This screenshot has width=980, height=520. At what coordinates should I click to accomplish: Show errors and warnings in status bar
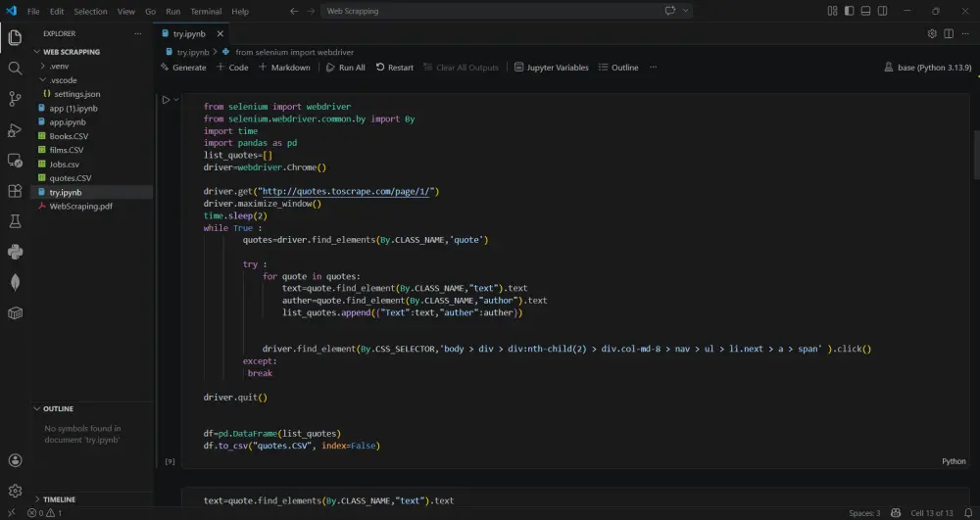[x=44, y=513]
